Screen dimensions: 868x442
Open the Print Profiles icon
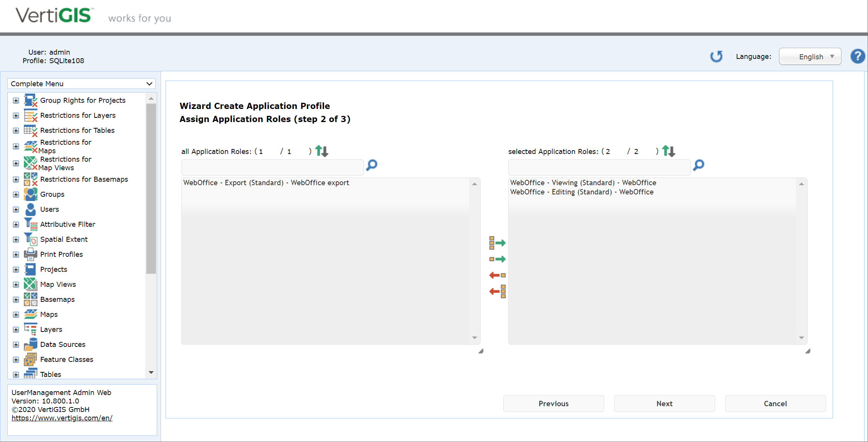tap(30, 254)
